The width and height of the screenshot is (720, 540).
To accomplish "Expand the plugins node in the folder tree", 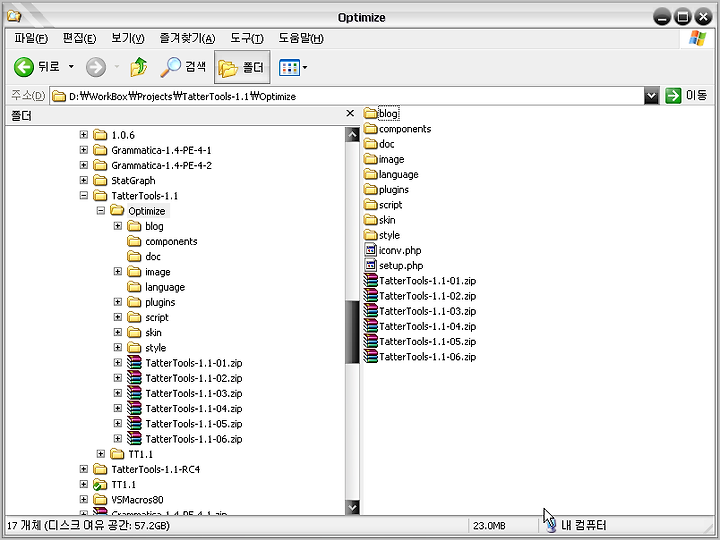I will point(118,302).
